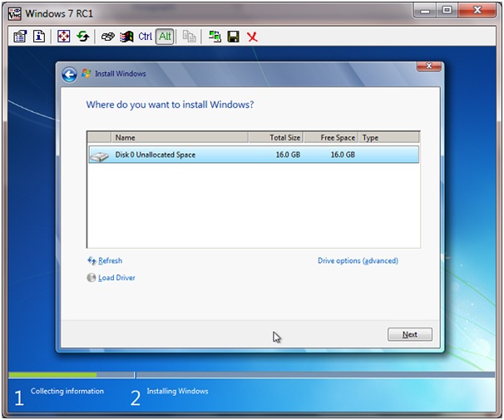Click the Refresh arrows icon
The height and width of the screenshot is (420, 504).
(92, 260)
